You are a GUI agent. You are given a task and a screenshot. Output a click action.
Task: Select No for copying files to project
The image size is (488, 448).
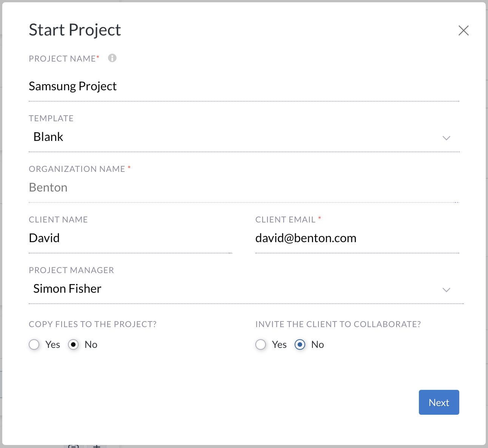73,344
